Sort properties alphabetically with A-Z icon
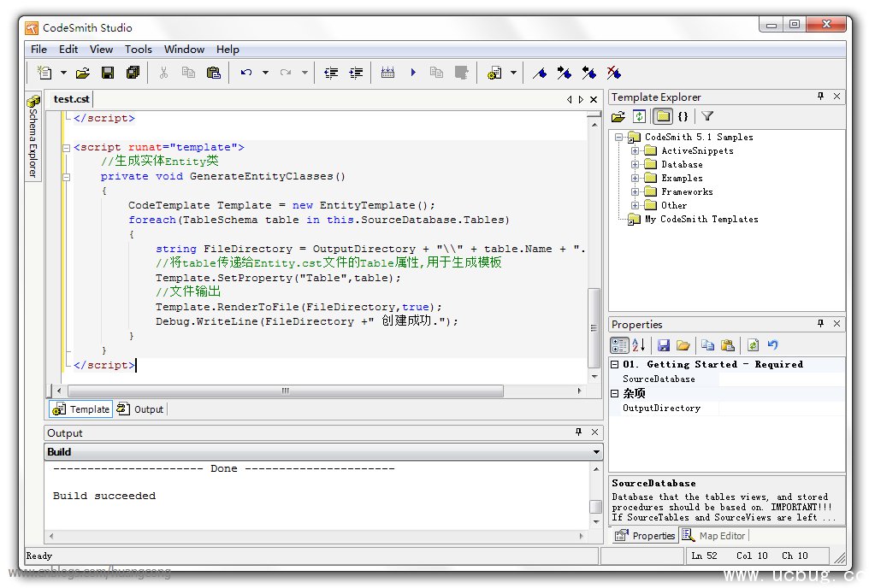Screen dimensions: 869x588 point(638,345)
